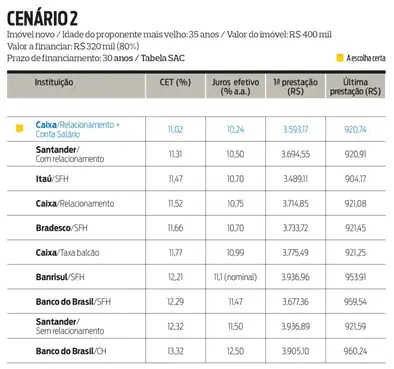Image resolution: width=394 pixels, height=369 pixels.
Task: Select the Juros efetivo column header
Action: coord(235,86)
